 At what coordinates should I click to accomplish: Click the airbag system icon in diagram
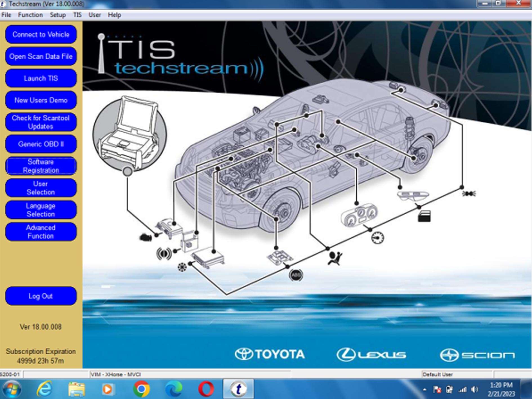coord(335,258)
